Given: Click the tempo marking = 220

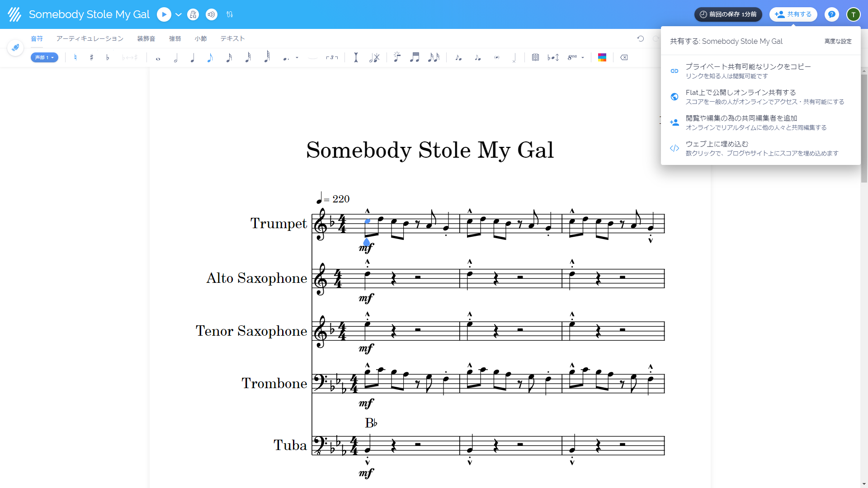Looking at the screenshot, I should (333, 199).
